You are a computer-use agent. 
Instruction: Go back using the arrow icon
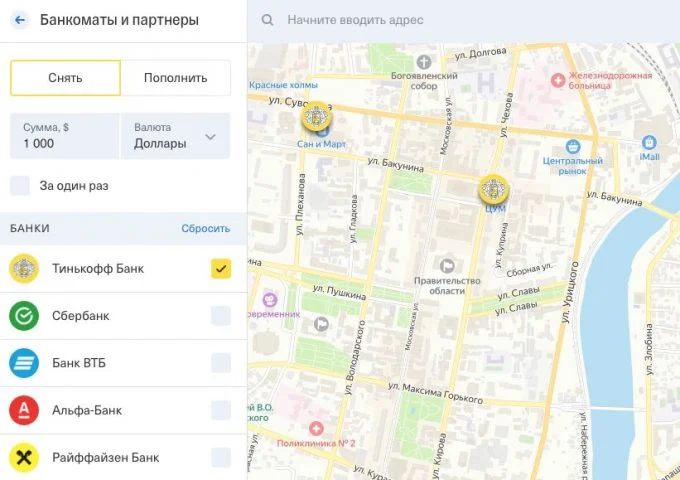pyautogui.click(x=20, y=20)
